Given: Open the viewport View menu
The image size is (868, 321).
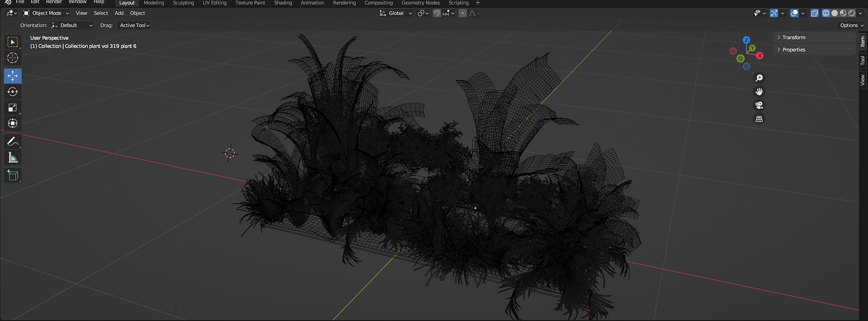Looking at the screenshot, I should (81, 13).
